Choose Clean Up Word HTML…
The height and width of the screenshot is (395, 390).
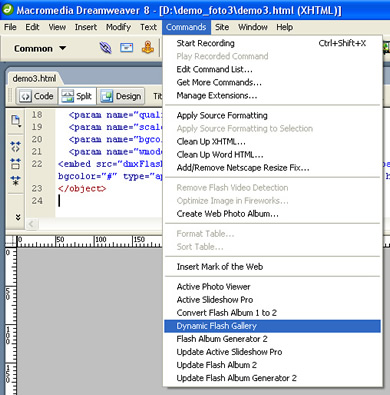click(x=273, y=155)
